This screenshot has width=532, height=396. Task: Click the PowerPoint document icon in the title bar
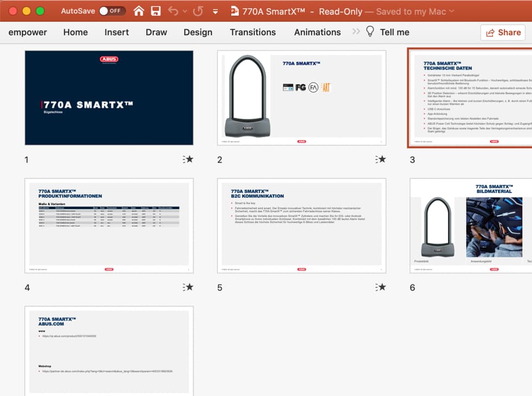tap(235, 10)
